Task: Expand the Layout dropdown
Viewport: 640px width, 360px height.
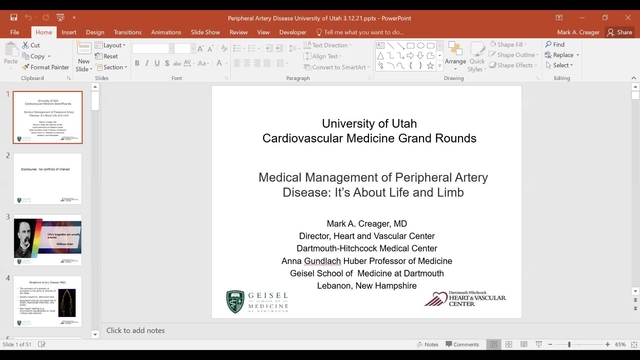Action: click(x=110, y=45)
